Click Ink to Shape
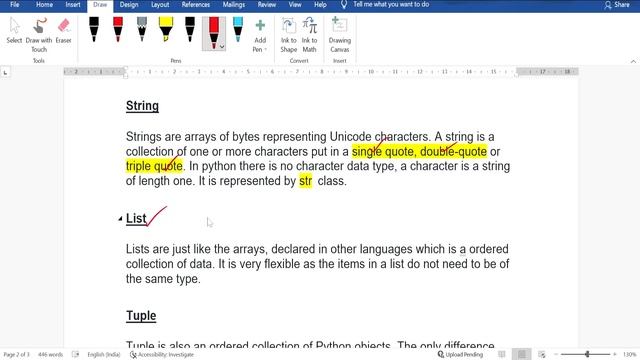640x360 pixels. point(289,35)
